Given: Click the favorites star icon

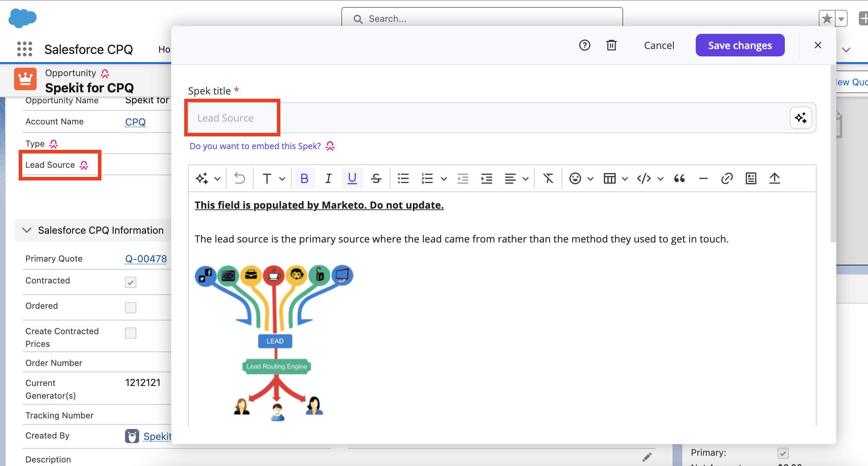Looking at the screenshot, I should pyautogui.click(x=827, y=18).
